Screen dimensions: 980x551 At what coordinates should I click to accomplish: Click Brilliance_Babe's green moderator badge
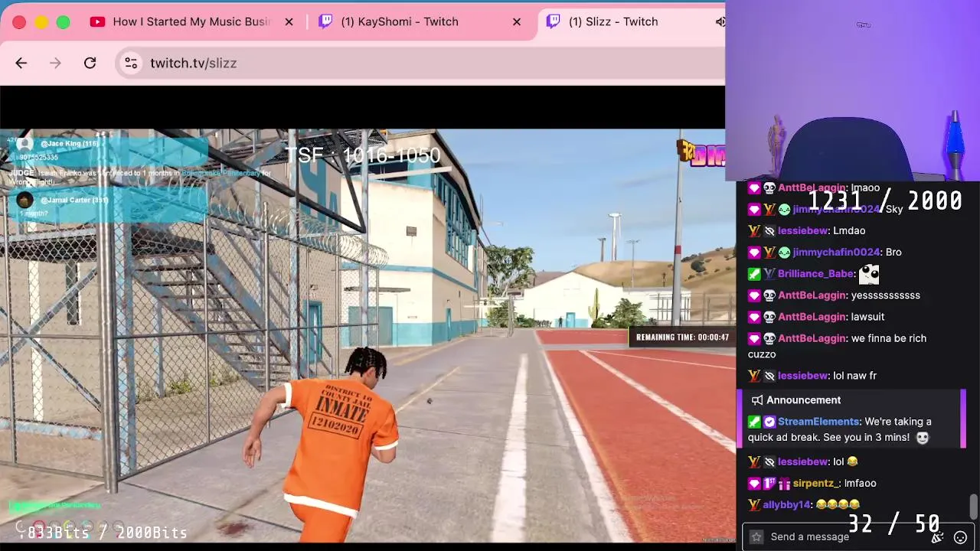(754, 273)
